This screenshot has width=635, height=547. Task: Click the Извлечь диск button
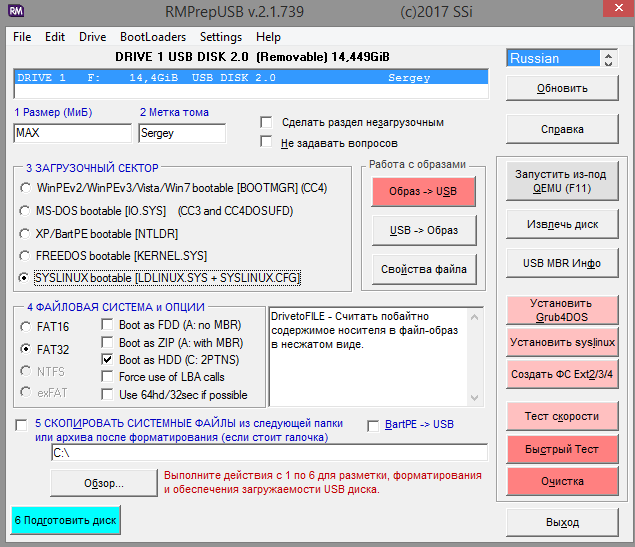pyautogui.click(x=562, y=224)
